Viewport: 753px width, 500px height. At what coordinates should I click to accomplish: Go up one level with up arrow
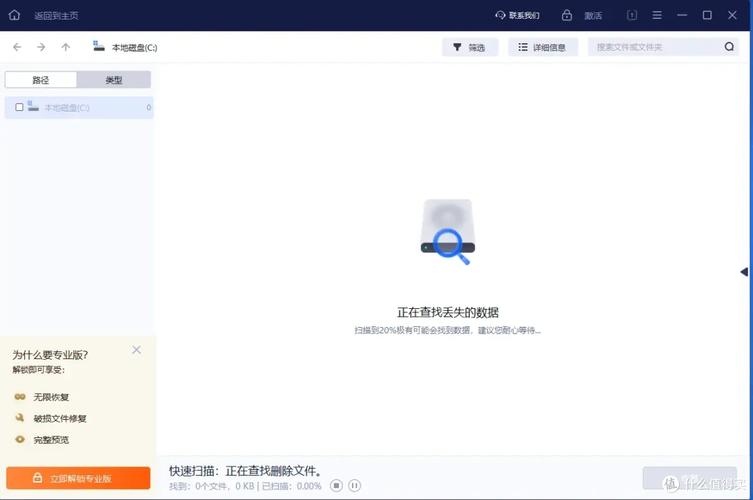66,47
